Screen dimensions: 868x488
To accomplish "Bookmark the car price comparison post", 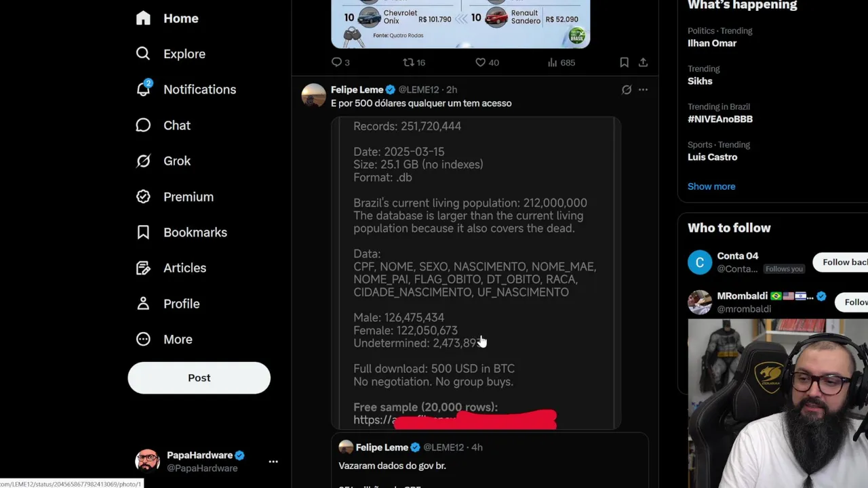I will pos(624,62).
